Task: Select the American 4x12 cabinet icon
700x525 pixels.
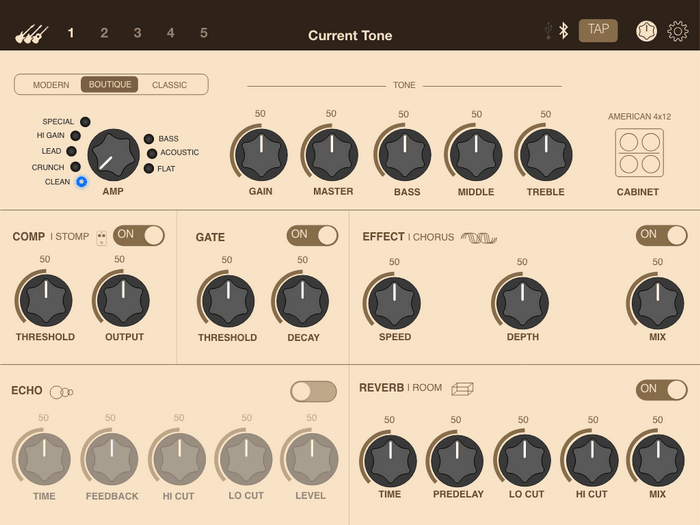Action: tap(639, 153)
